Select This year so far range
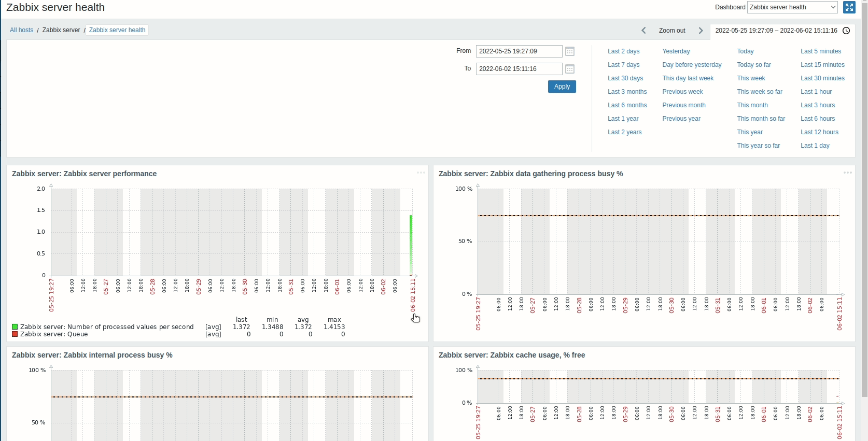Screen dimensions: 868x441 759,146
